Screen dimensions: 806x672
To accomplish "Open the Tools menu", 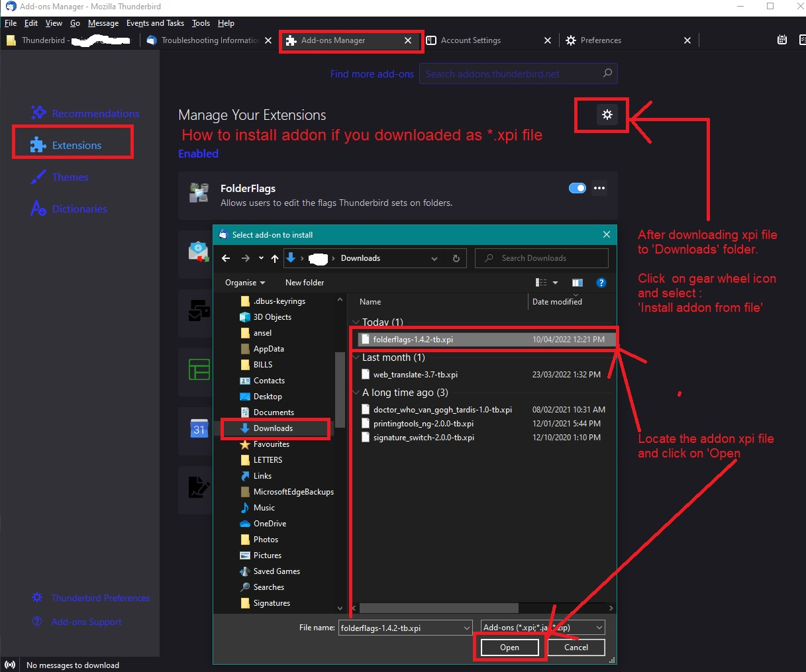I will point(201,23).
